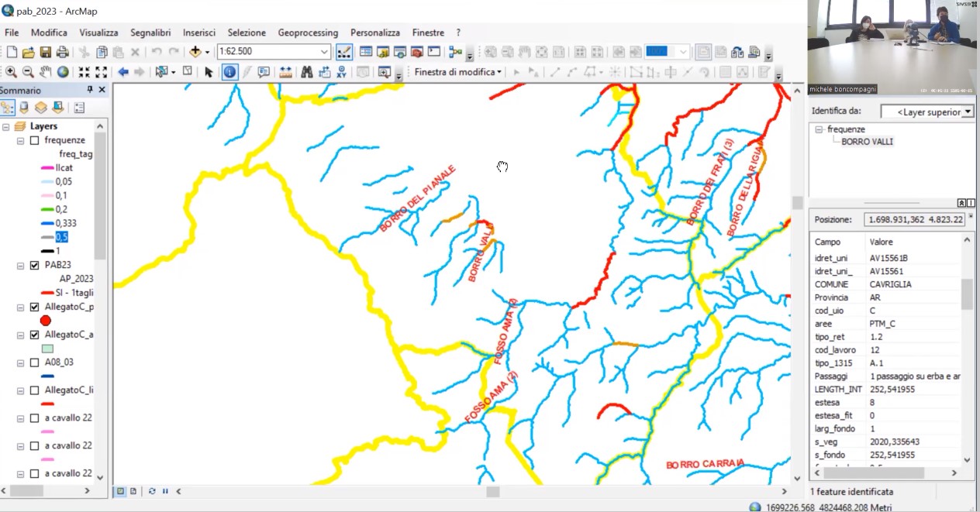
Task: Uncheck the PAB23 layer
Action: click(34, 265)
